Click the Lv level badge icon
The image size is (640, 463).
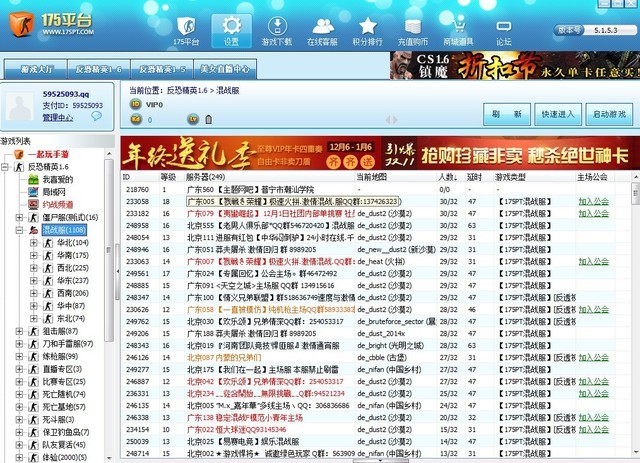pyautogui.click(x=193, y=119)
